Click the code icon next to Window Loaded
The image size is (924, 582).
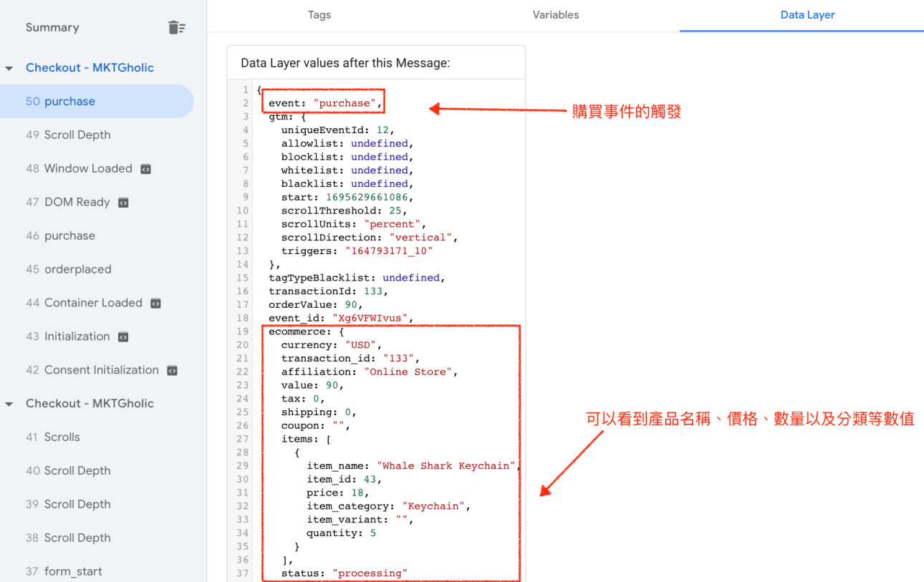click(x=145, y=169)
